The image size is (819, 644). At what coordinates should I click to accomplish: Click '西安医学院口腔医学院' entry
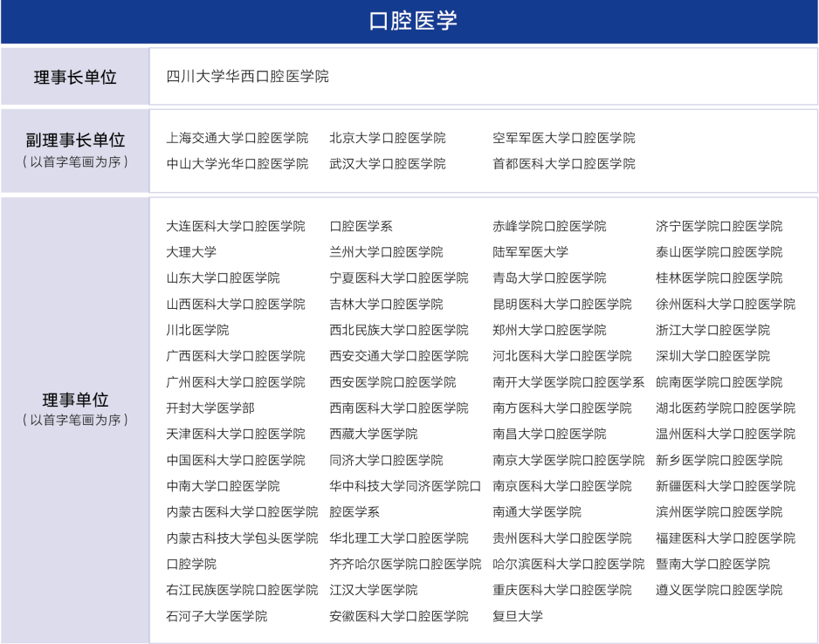[393, 382]
